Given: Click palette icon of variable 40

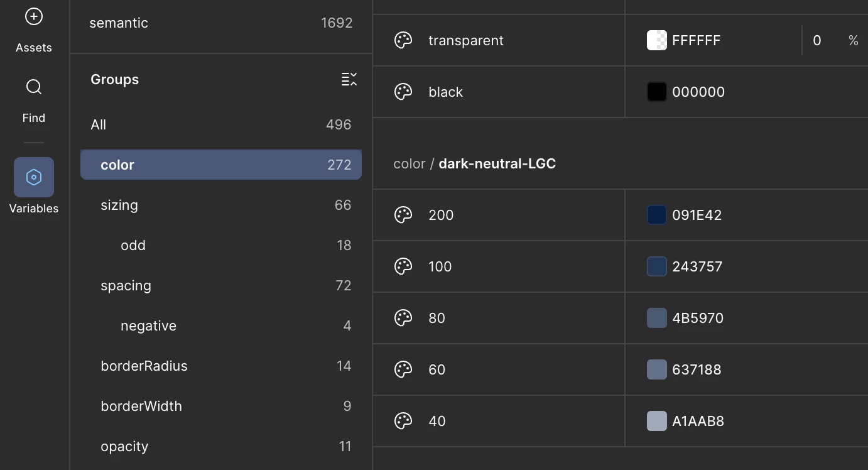Looking at the screenshot, I should point(403,421).
